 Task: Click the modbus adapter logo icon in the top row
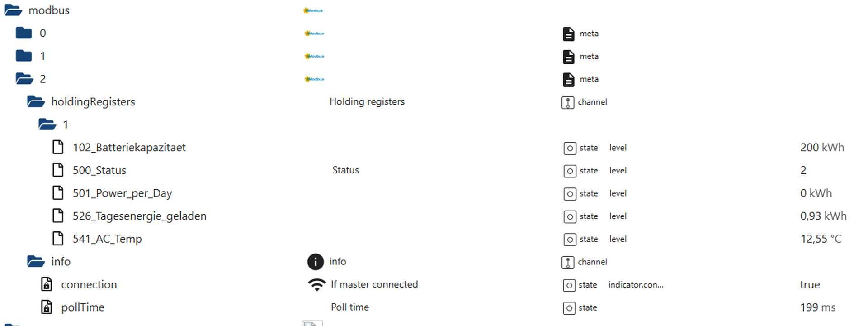click(313, 10)
